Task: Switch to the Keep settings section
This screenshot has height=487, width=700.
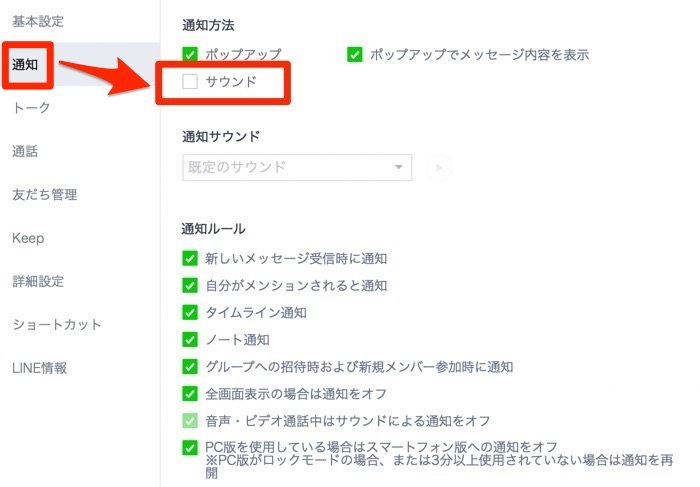Action: click(x=28, y=238)
